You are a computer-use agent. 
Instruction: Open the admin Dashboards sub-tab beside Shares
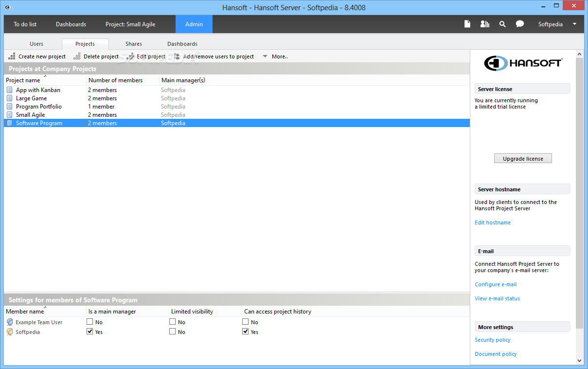point(182,44)
